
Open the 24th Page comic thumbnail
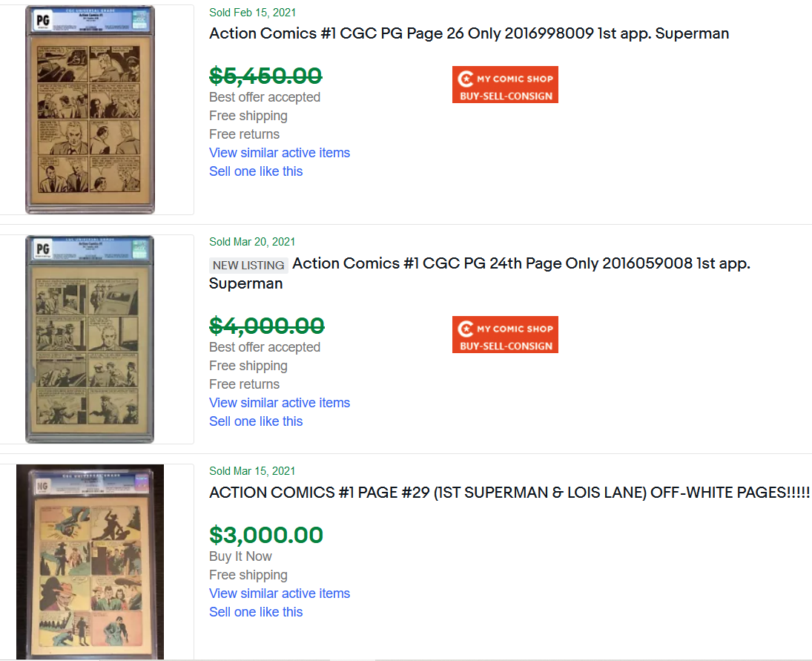click(90, 339)
